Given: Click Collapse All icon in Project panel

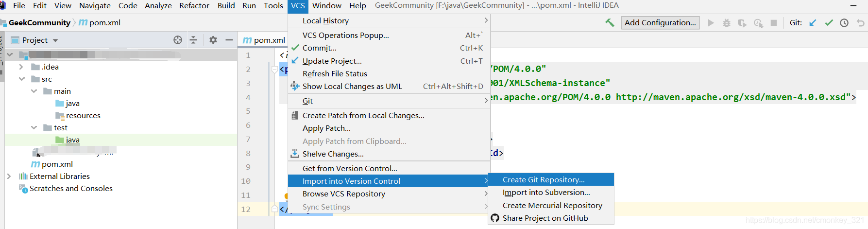Looking at the screenshot, I should click(193, 40).
